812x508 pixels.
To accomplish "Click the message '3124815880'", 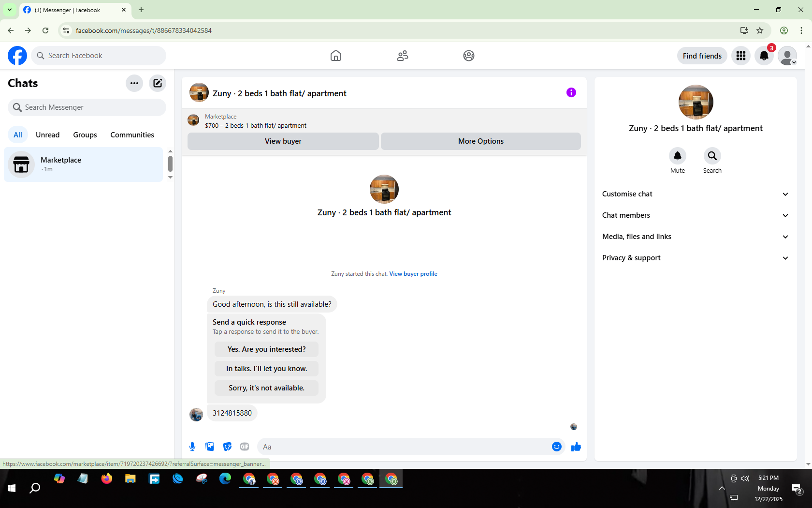I will click(x=232, y=413).
